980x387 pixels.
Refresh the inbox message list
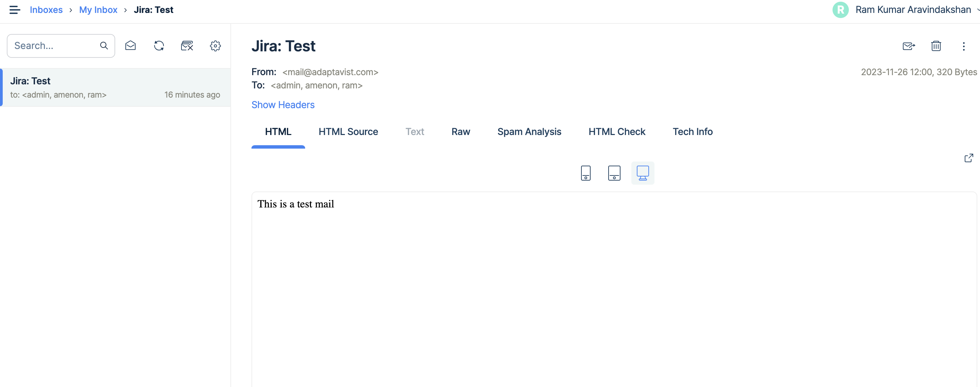pyautogui.click(x=159, y=45)
